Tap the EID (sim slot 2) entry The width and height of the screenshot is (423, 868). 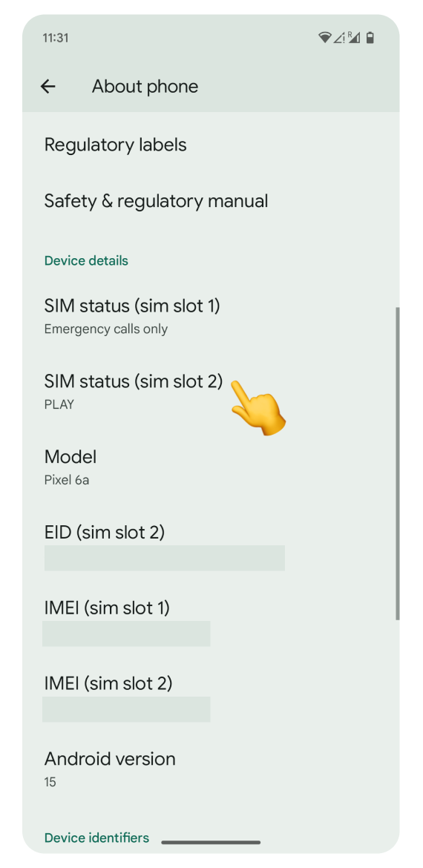211,547
